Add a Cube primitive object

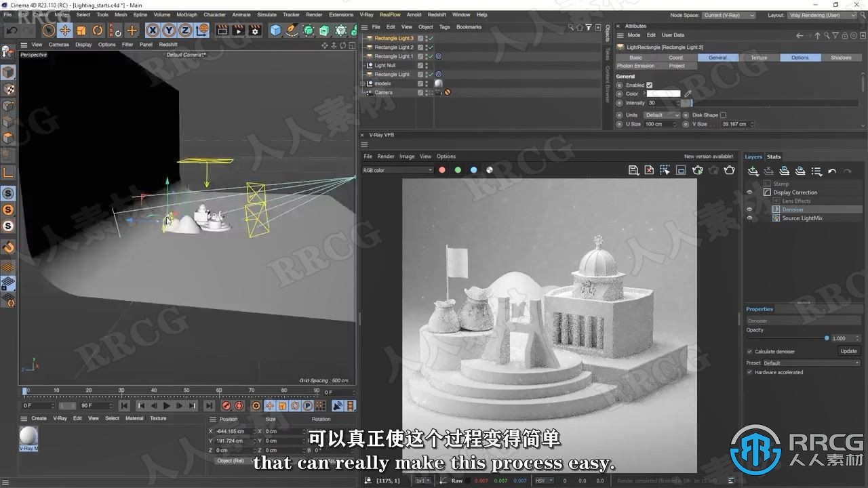click(x=275, y=30)
